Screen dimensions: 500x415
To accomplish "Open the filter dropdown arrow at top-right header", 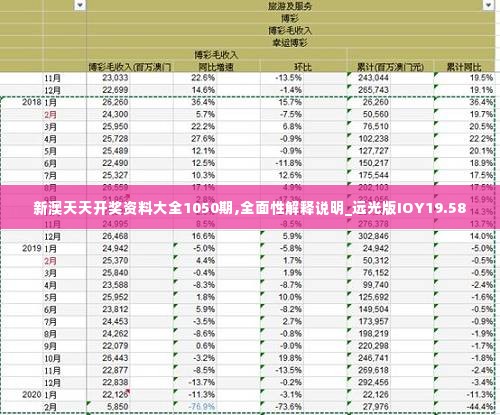I will [489, 5].
